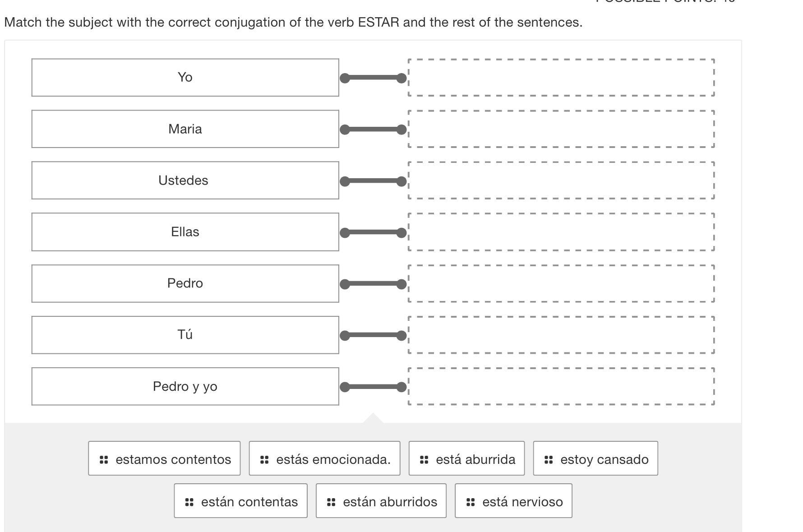Click the 'Pedro y yo' subject box
The height and width of the screenshot is (532, 803).
pyautogui.click(x=185, y=387)
